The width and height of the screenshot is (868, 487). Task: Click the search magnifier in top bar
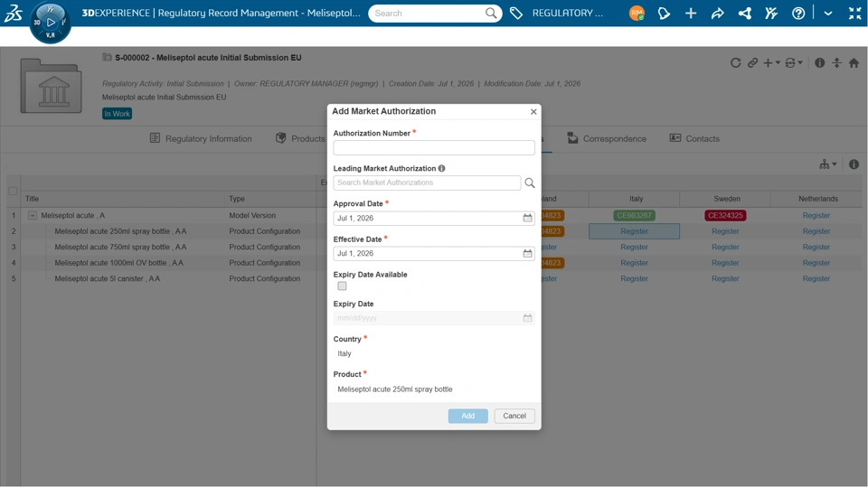491,14
